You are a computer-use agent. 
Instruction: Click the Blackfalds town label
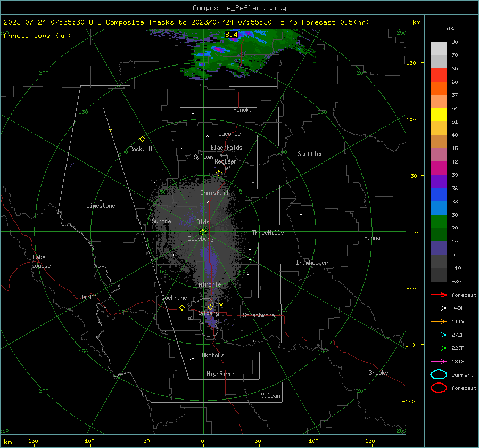(x=226, y=148)
